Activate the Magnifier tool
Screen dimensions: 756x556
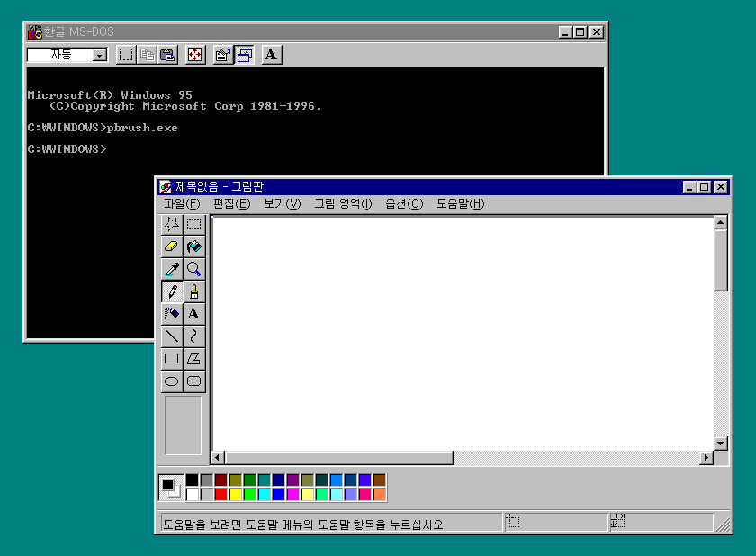pos(193,269)
